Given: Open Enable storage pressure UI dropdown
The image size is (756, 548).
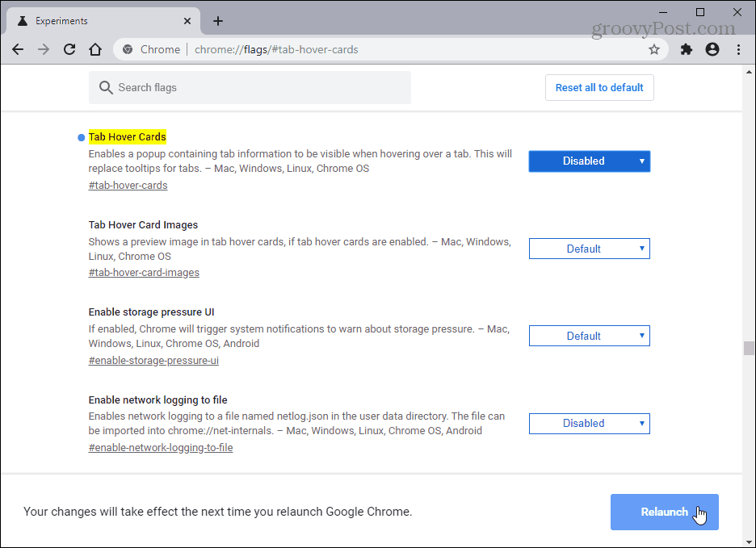Looking at the screenshot, I should click(589, 336).
